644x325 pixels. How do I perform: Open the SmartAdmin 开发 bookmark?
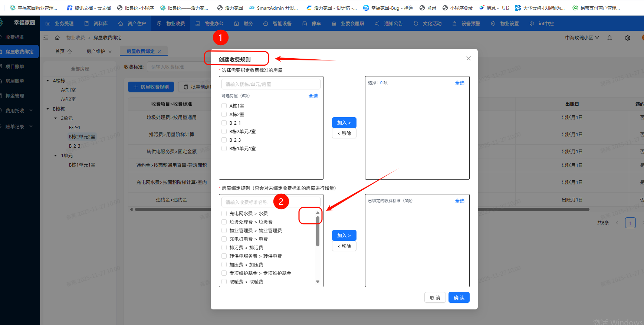pyautogui.click(x=273, y=8)
